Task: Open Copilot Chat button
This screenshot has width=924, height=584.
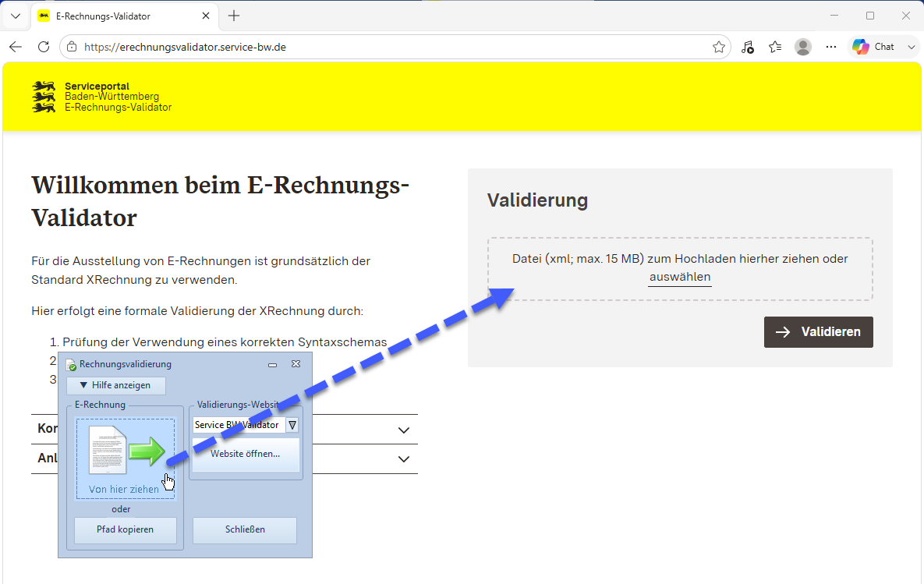Action: 873,47
